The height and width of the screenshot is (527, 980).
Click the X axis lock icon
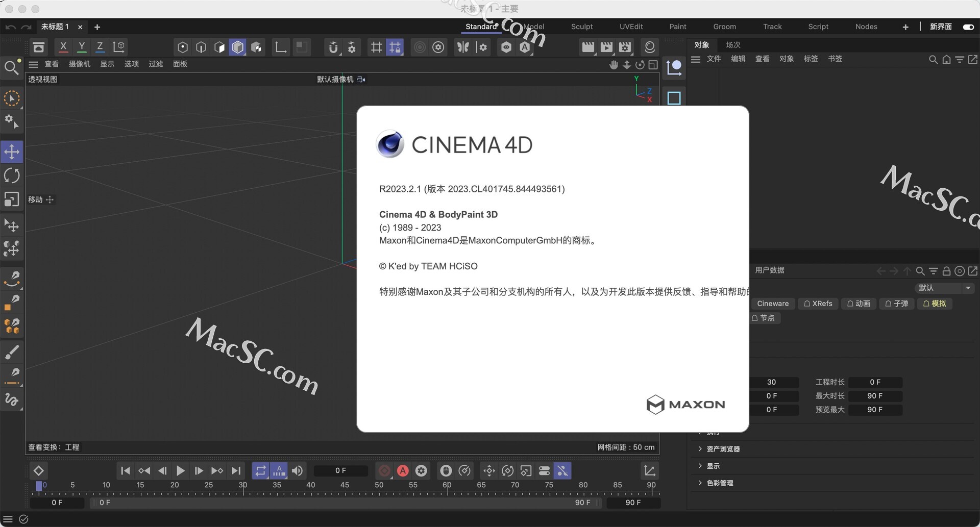63,47
